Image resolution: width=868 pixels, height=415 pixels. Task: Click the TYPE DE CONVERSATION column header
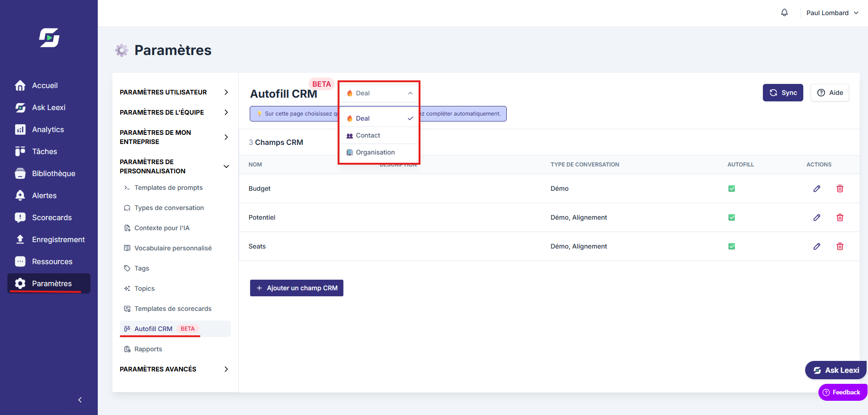click(585, 165)
